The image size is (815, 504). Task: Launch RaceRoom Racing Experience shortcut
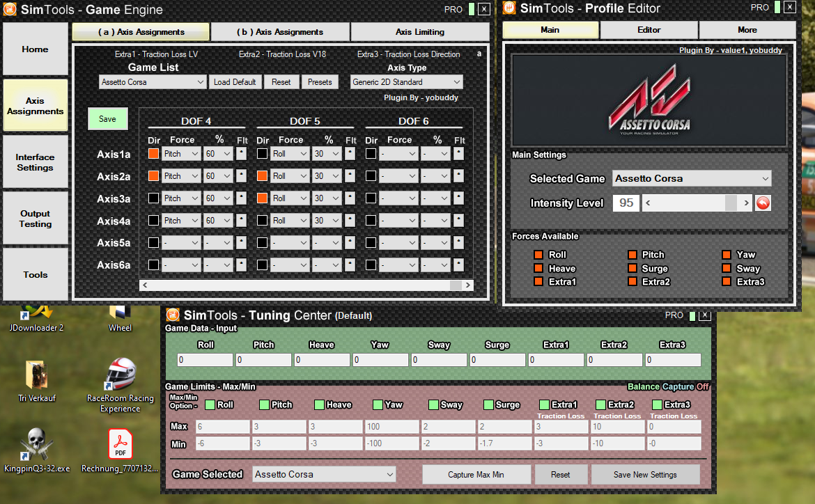pos(120,385)
